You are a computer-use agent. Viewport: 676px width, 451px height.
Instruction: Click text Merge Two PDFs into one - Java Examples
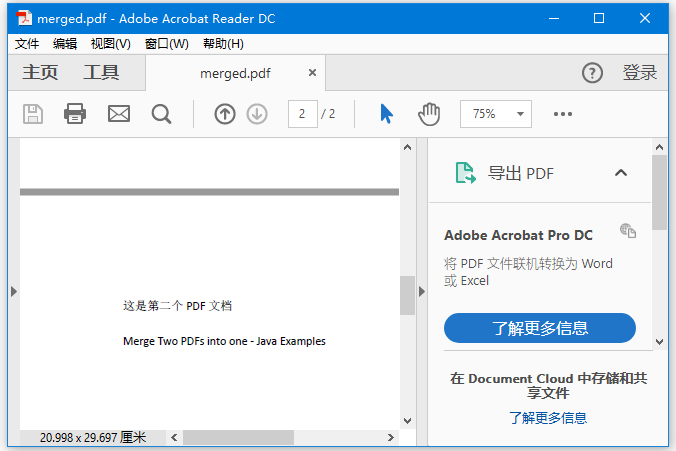click(224, 341)
